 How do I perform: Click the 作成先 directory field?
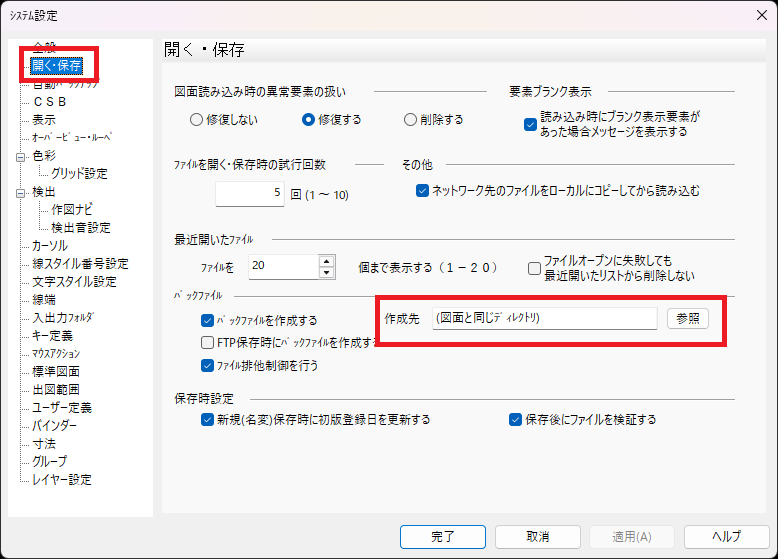pos(544,318)
